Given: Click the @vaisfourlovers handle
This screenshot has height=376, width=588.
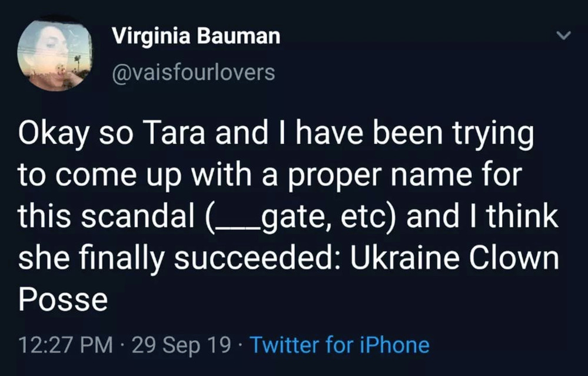Looking at the screenshot, I should (x=193, y=72).
